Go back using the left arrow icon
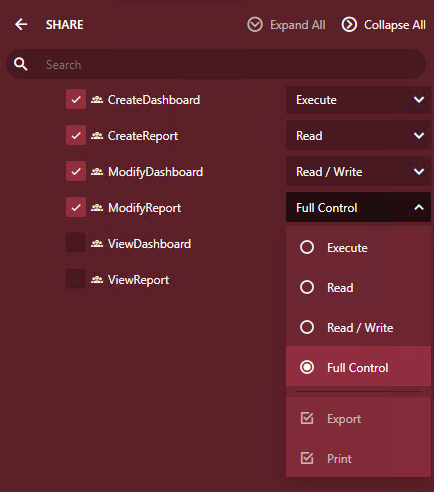This screenshot has width=434, height=492. [x=21, y=25]
